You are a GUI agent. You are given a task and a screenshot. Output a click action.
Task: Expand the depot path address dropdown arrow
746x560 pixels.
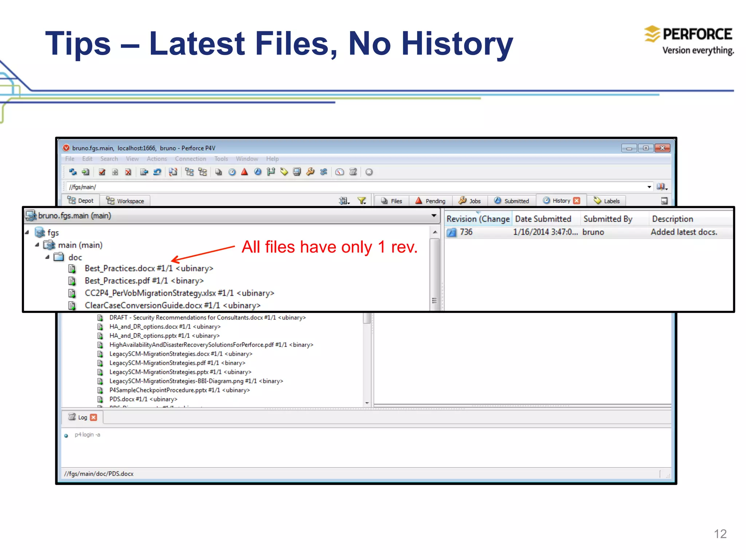click(x=649, y=187)
